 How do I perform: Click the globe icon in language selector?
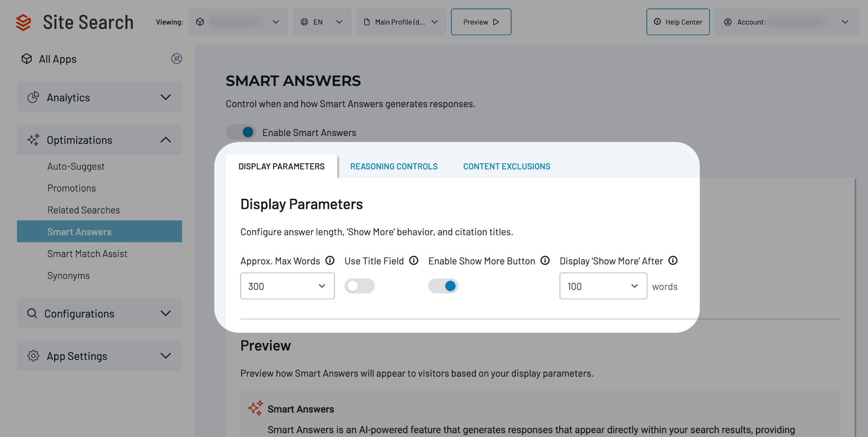pos(304,22)
